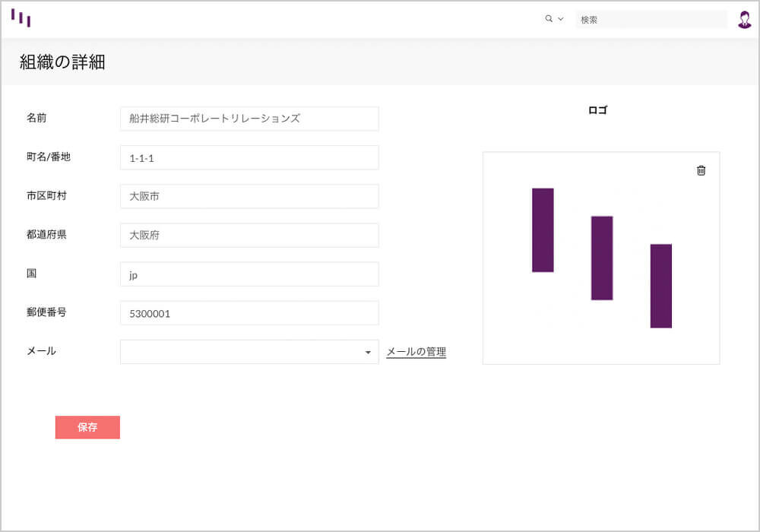Click the 組織の詳細 page heading

(62, 62)
